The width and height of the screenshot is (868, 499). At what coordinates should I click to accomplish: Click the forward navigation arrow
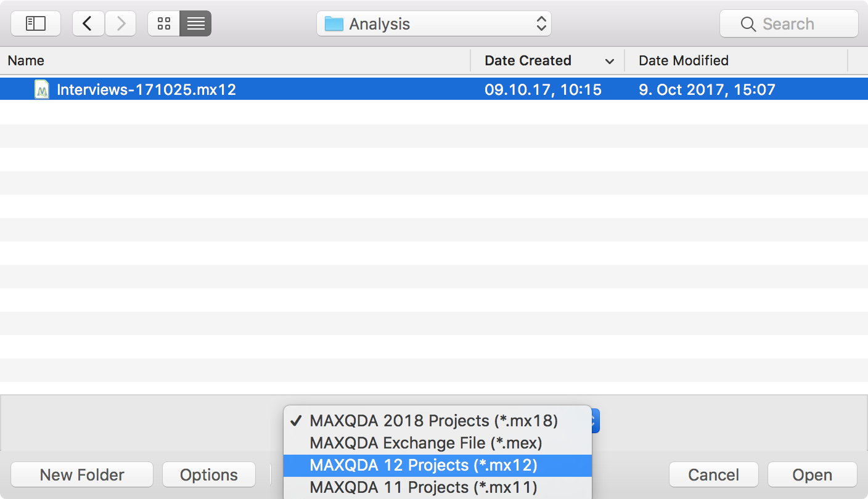click(121, 24)
